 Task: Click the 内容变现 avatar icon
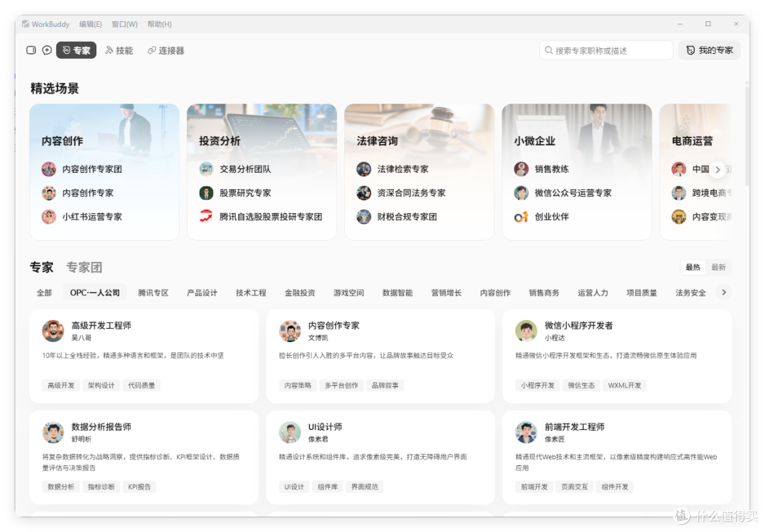[x=679, y=217]
